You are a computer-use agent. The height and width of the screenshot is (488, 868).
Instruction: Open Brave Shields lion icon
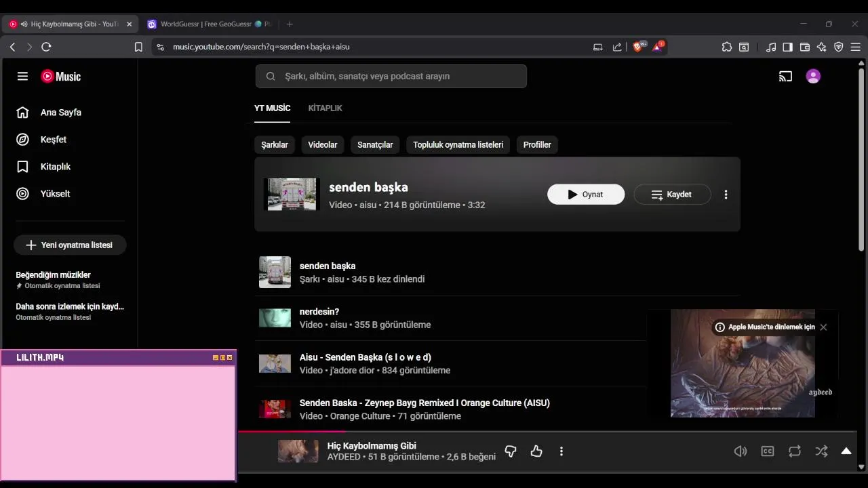tap(639, 46)
